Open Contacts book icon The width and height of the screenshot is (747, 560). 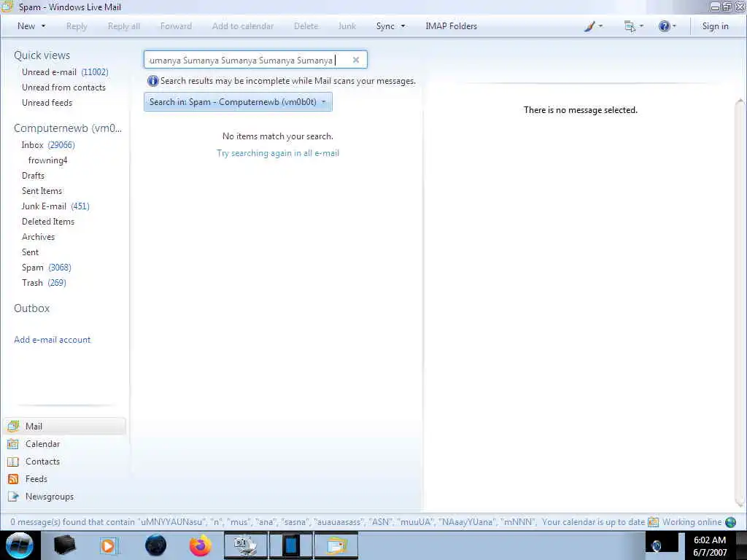(13, 462)
